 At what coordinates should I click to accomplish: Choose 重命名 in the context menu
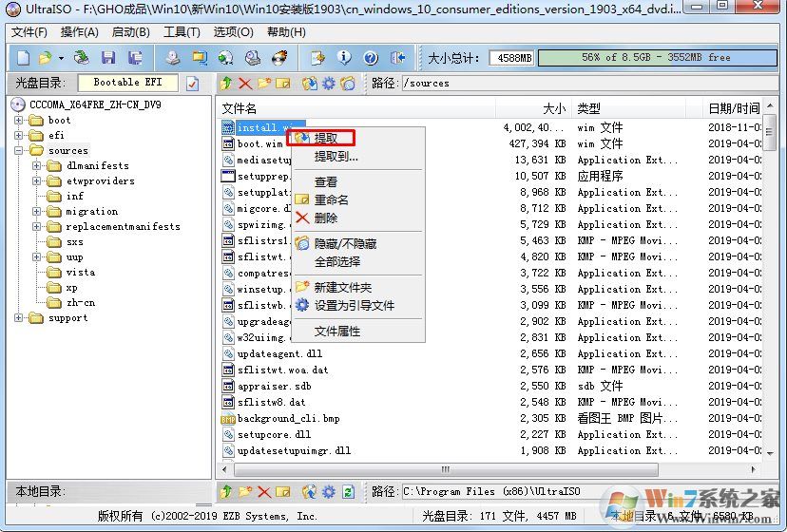358,199
